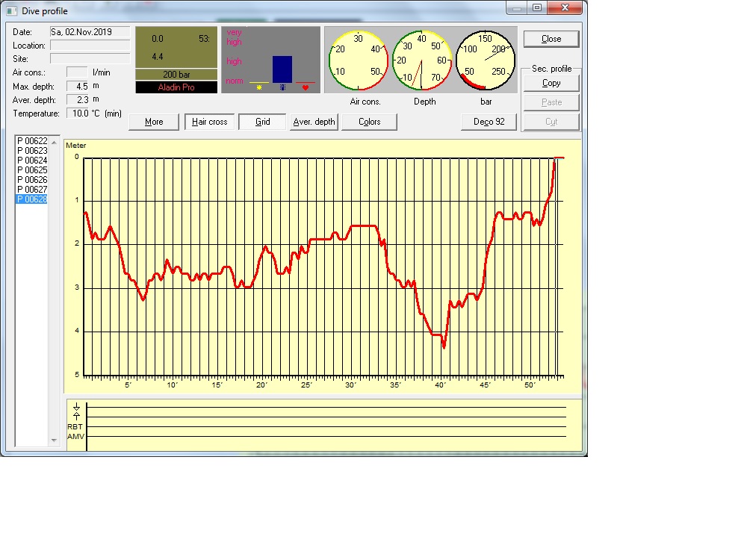Click the Location input field
This screenshot has height=560, width=747.
[x=90, y=46]
